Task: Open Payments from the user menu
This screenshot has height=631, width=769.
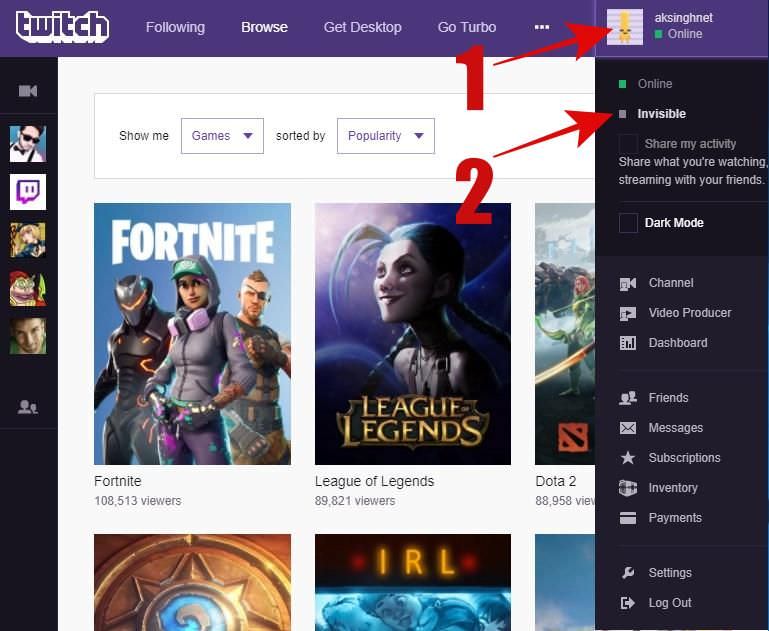Action: [675, 518]
